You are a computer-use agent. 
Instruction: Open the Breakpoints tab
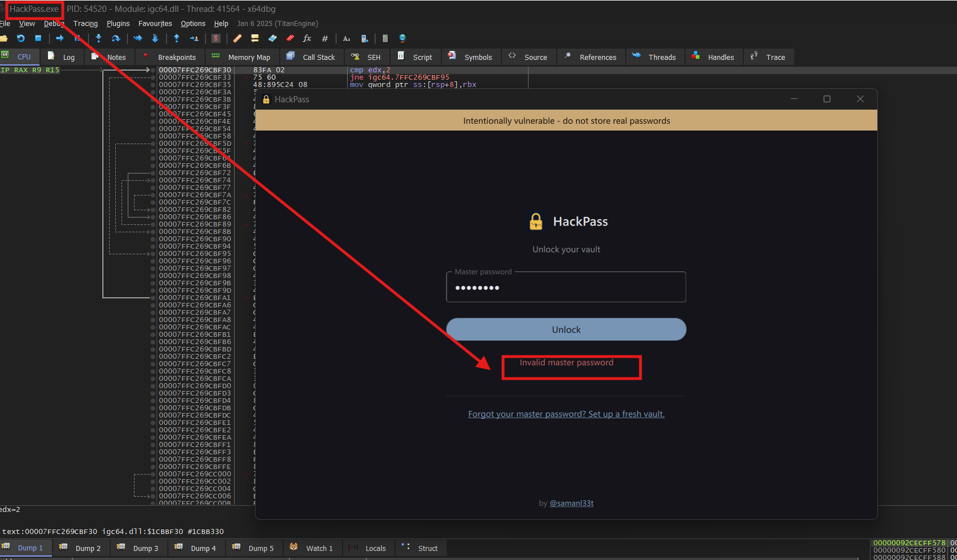coord(171,57)
